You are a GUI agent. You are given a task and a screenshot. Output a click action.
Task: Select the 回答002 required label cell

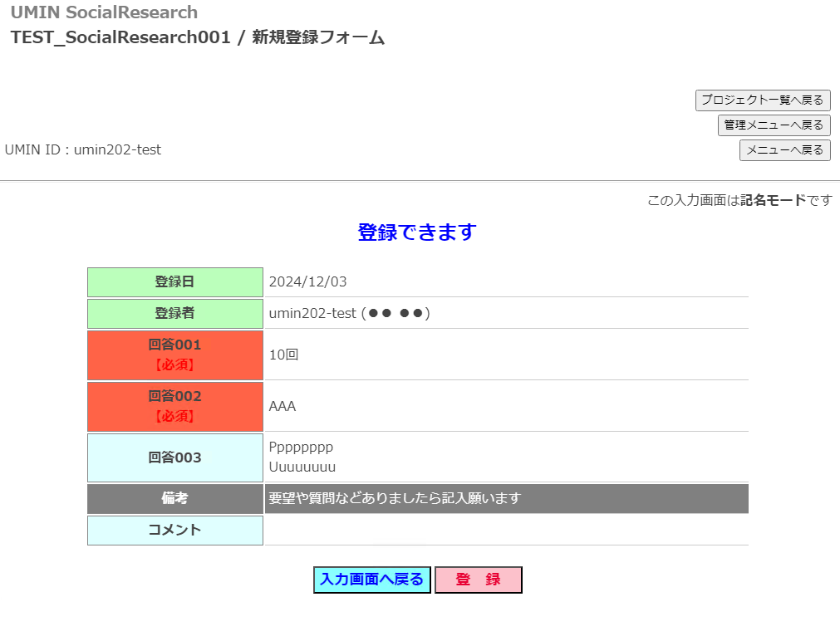click(x=174, y=406)
